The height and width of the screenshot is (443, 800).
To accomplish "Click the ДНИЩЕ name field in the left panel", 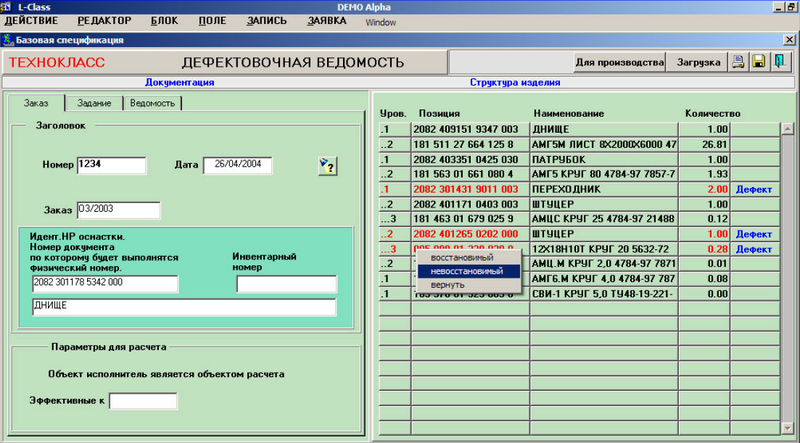I will click(x=184, y=307).
